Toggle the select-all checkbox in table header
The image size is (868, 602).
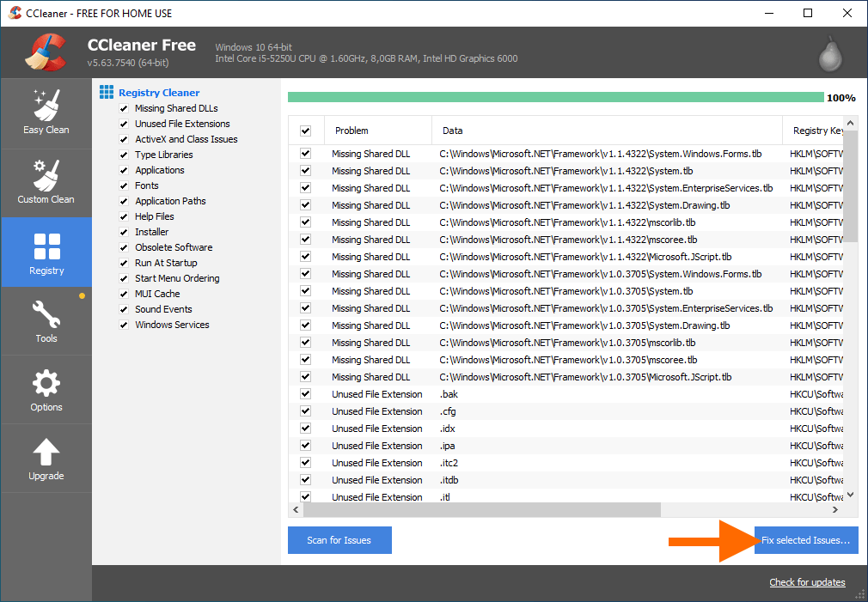pos(306,131)
